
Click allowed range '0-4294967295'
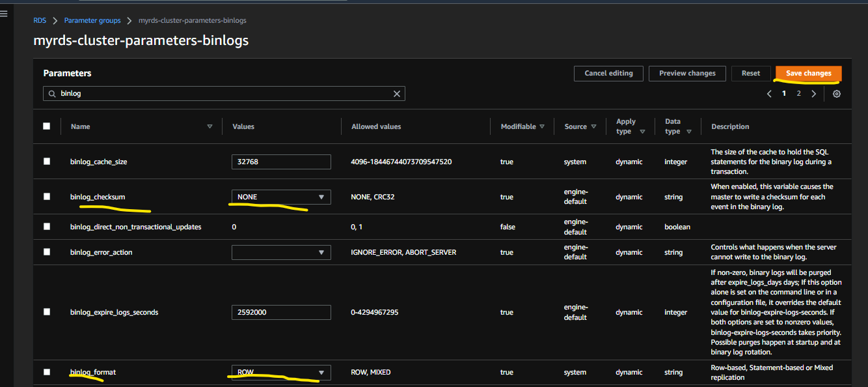[375, 312]
